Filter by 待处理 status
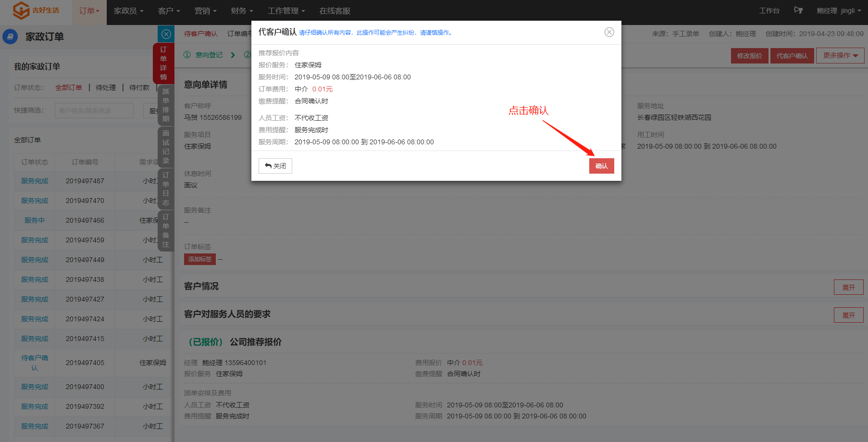The width and height of the screenshot is (868, 442). [x=106, y=88]
